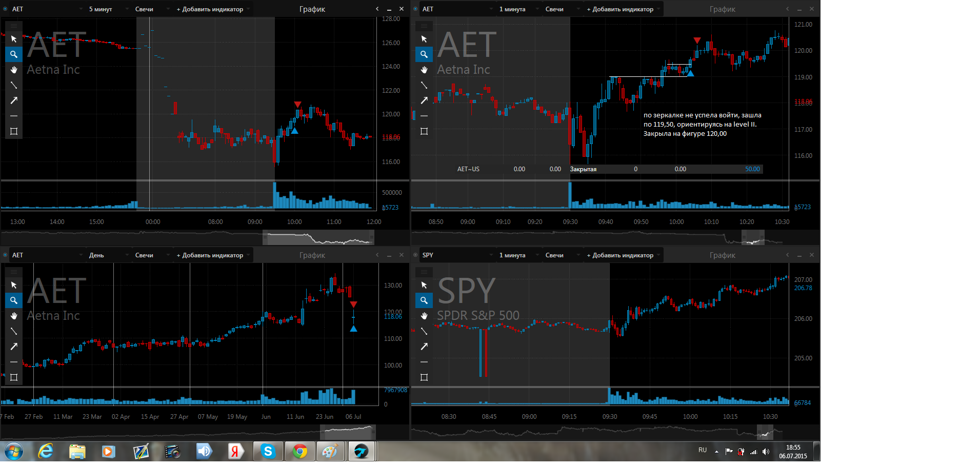Collapse AET 5-minute panel with '<' arrow
Screen dimensions: 980x467
(x=377, y=9)
